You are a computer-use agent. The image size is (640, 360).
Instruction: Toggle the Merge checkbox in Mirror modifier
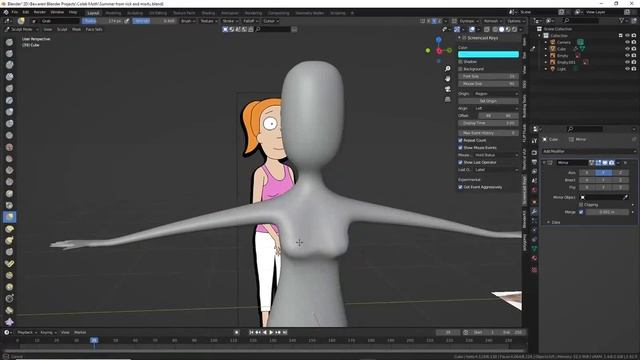[581, 212]
